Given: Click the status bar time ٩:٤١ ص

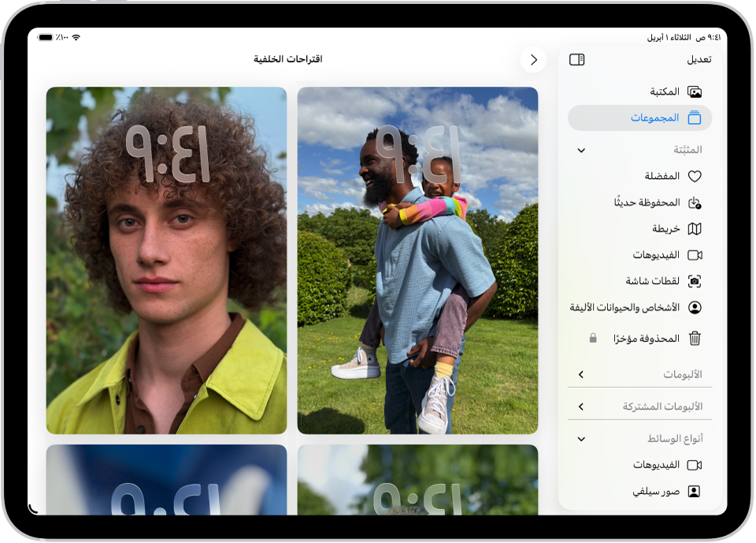Looking at the screenshot, I should [x=708, y=37].
